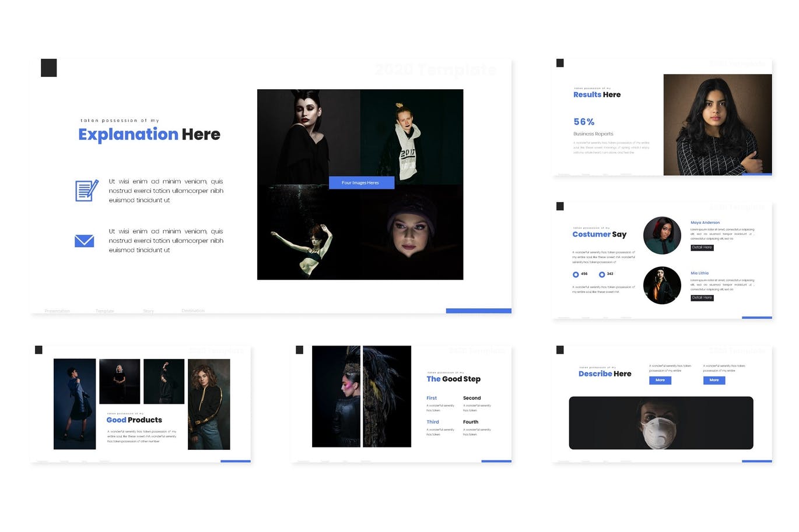
Task: Select Maya Anderson's circular avatar
Action: click(x=662, y=235)
